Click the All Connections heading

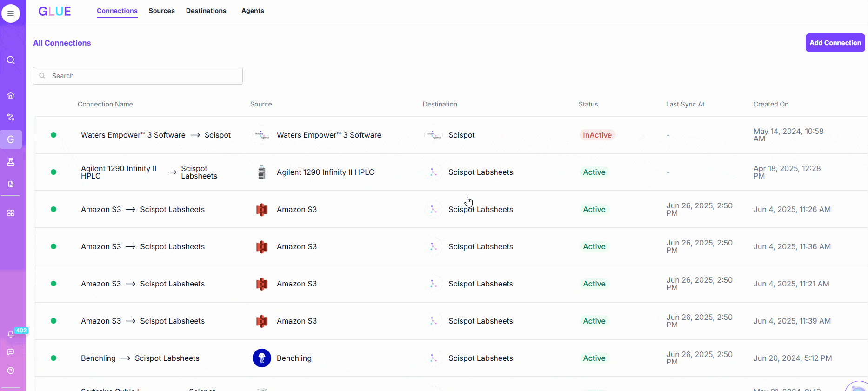click(62, 43)
